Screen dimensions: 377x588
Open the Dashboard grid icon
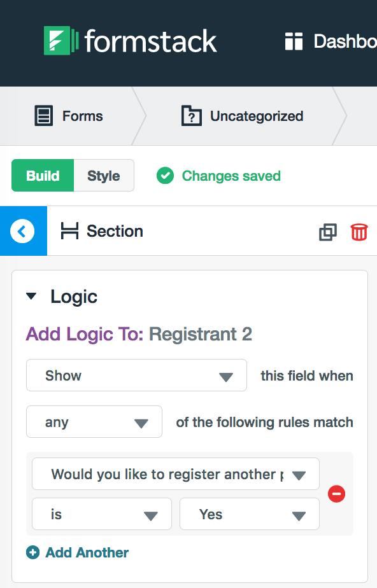(x=294, y=41)
